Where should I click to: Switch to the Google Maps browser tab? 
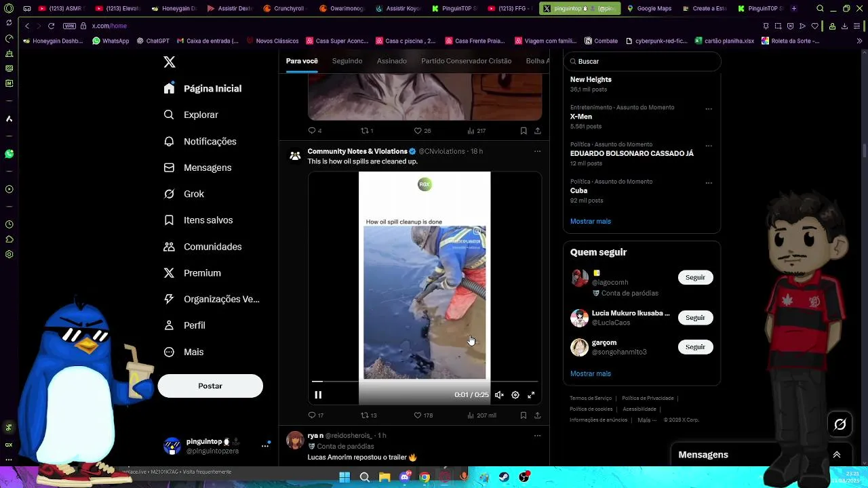tap(650, 9)
